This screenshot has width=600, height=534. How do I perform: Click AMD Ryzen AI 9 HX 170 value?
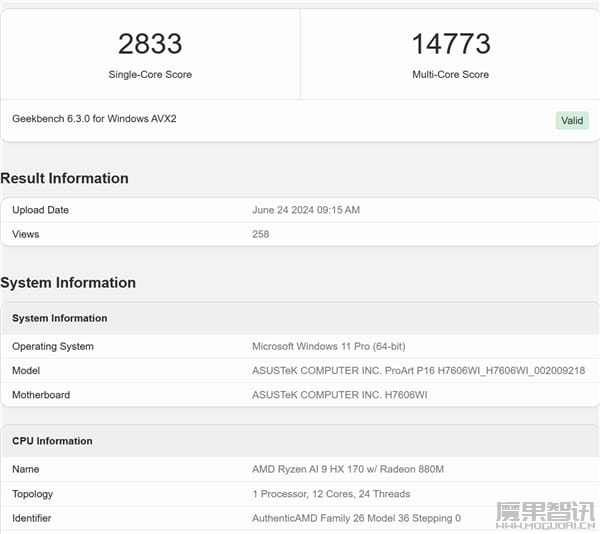click(x=348, y=469)
